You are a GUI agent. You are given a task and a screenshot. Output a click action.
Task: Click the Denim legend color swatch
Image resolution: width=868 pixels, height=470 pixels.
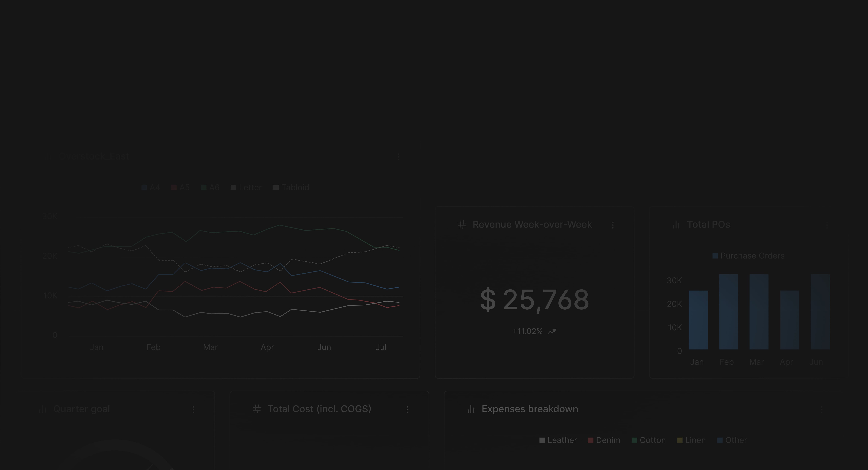[590, 440]
